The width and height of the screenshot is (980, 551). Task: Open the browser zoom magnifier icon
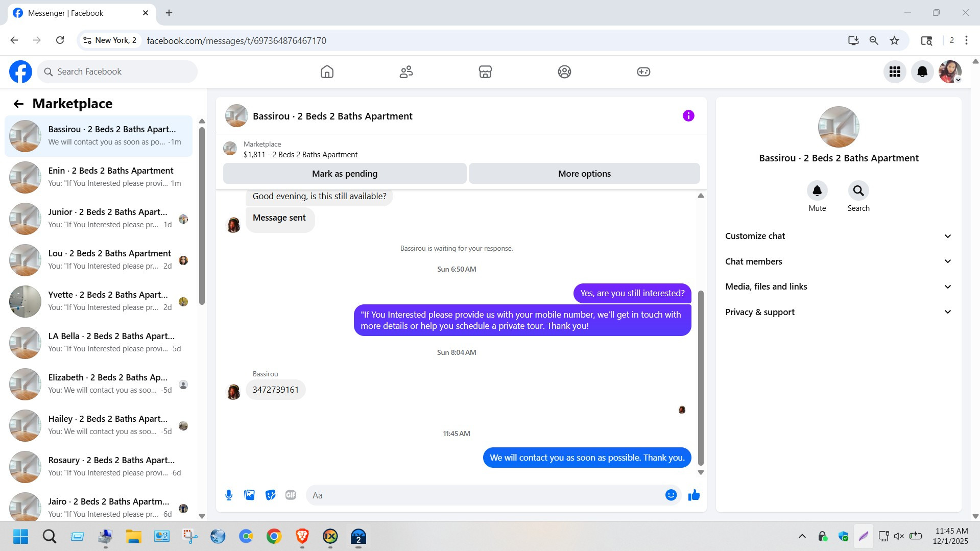pyautogui.click(x=874, y=40)
